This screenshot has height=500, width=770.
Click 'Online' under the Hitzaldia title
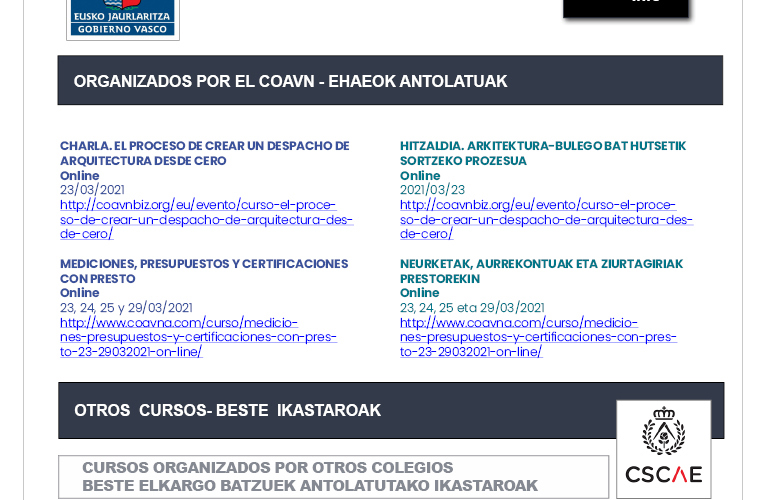(420, 175)
